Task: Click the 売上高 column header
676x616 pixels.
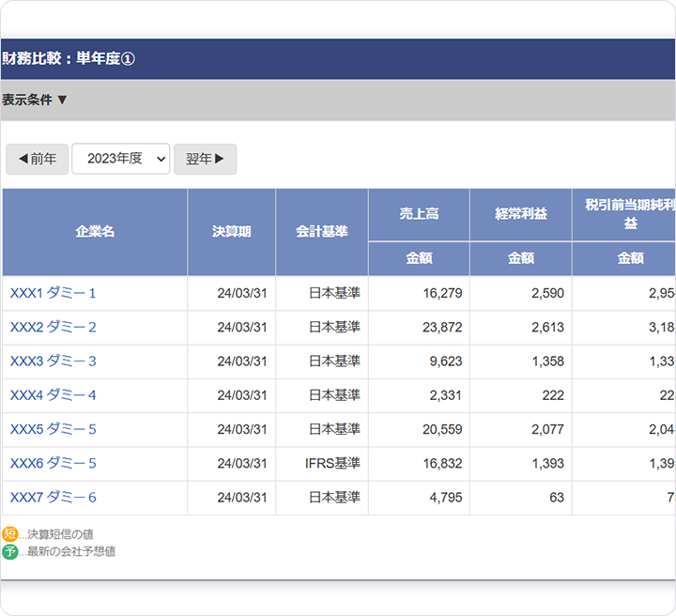Action: point(419,214)
